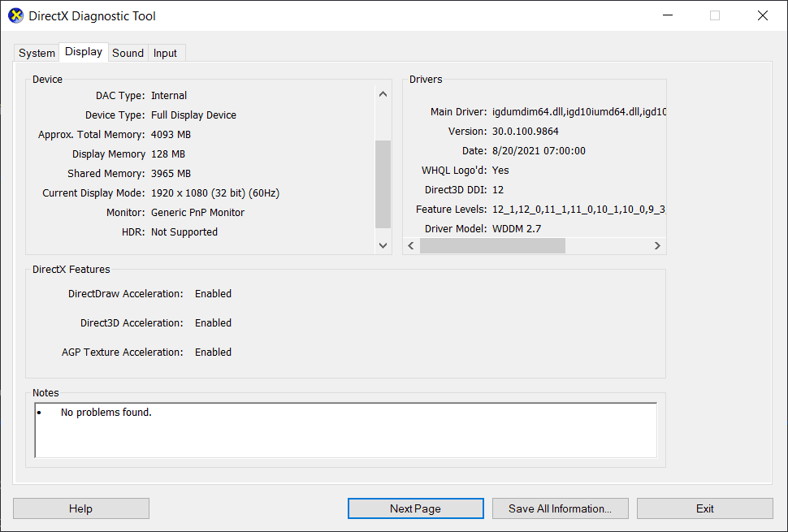Click Device panel scroll down arrow
The width and height of the screenshot is (788, 532).
point(383,245)
